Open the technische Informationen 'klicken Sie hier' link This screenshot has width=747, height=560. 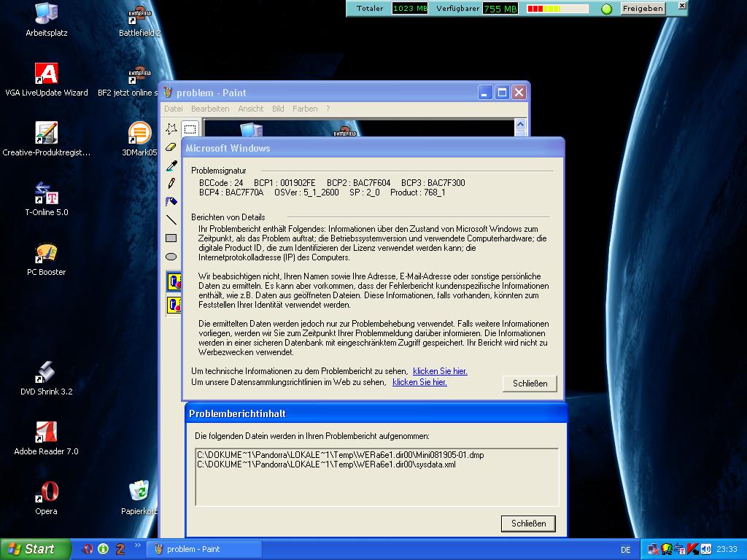coord(440,371)
